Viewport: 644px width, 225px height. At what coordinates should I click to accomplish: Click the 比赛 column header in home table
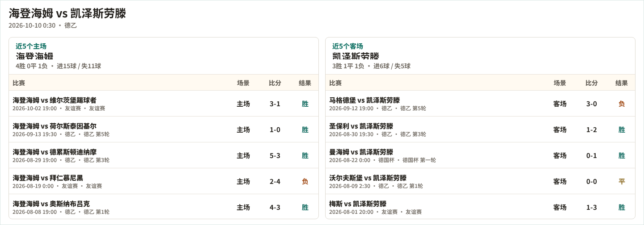tap(19, 83)
